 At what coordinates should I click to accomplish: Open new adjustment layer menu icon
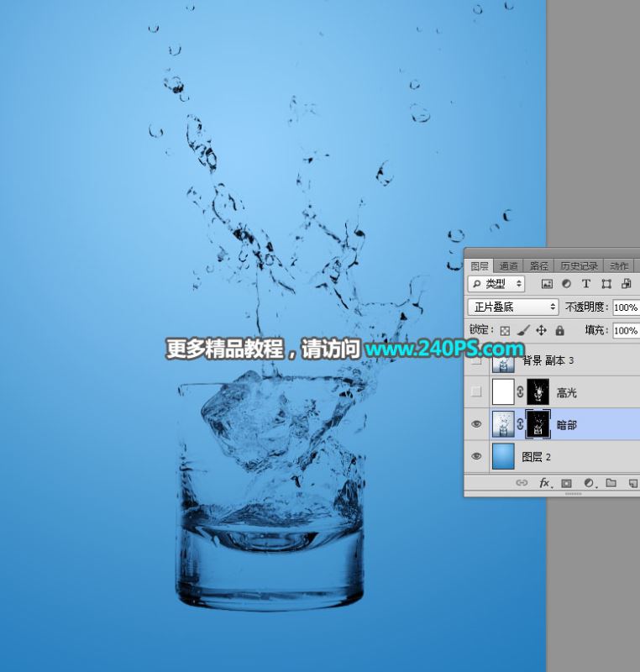click(x=590, y=484)
